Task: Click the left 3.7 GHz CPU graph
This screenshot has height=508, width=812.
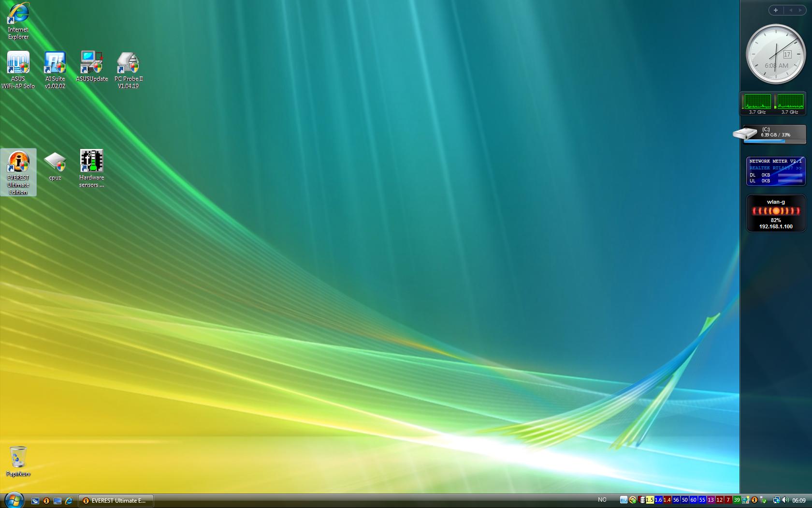Action: point(757,102)
